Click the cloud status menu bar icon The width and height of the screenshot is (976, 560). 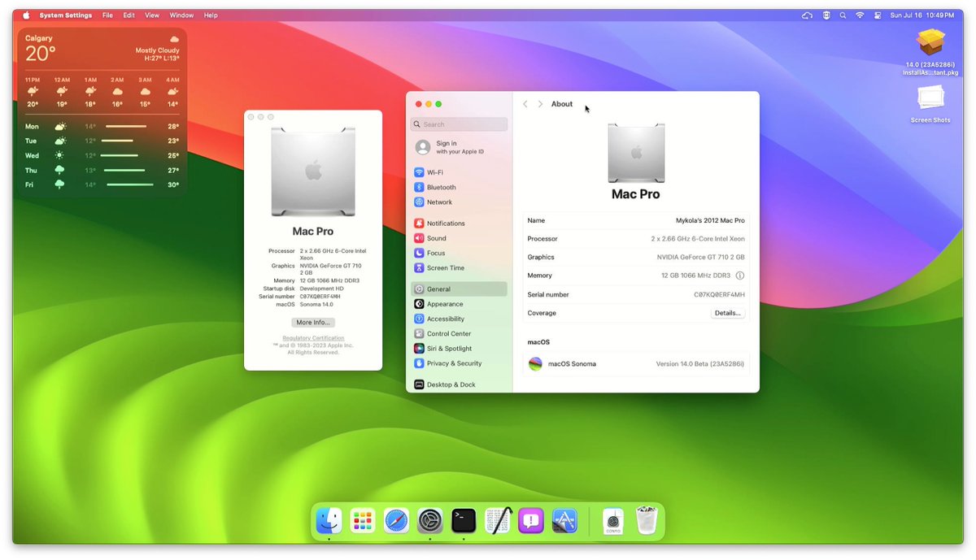[807, 15]
